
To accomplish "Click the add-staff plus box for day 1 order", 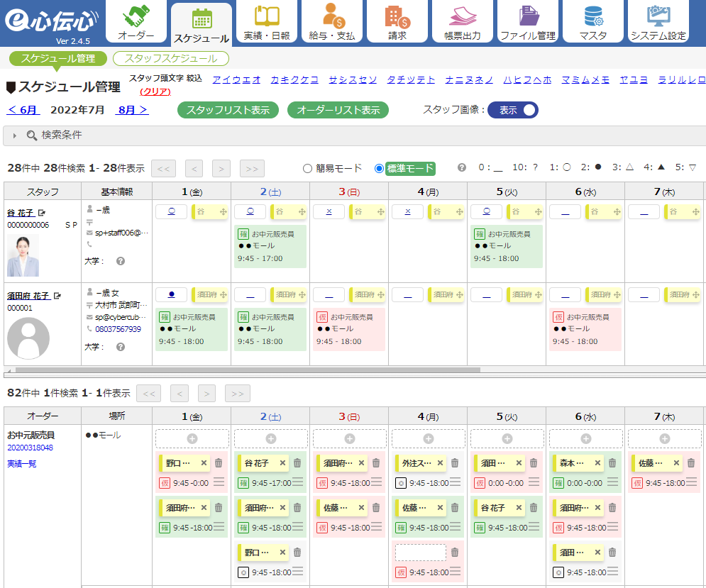I will click(x=192, y=439).
